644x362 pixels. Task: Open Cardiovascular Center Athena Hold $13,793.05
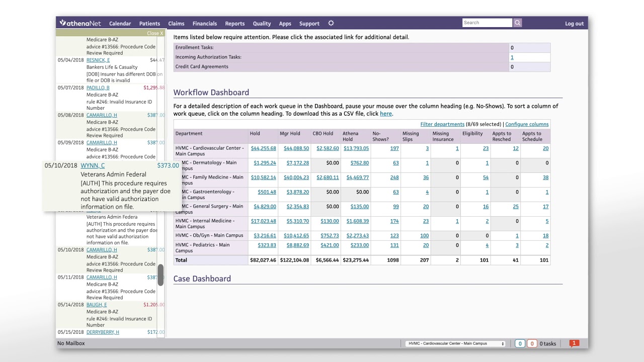[356, 148]
